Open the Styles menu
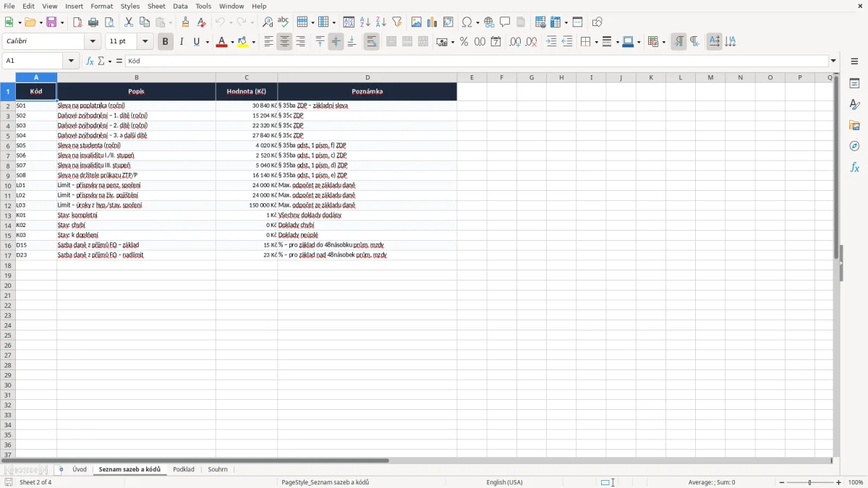Image resolution: width=868 pixels, height=488 pixels. coord(130,6)
